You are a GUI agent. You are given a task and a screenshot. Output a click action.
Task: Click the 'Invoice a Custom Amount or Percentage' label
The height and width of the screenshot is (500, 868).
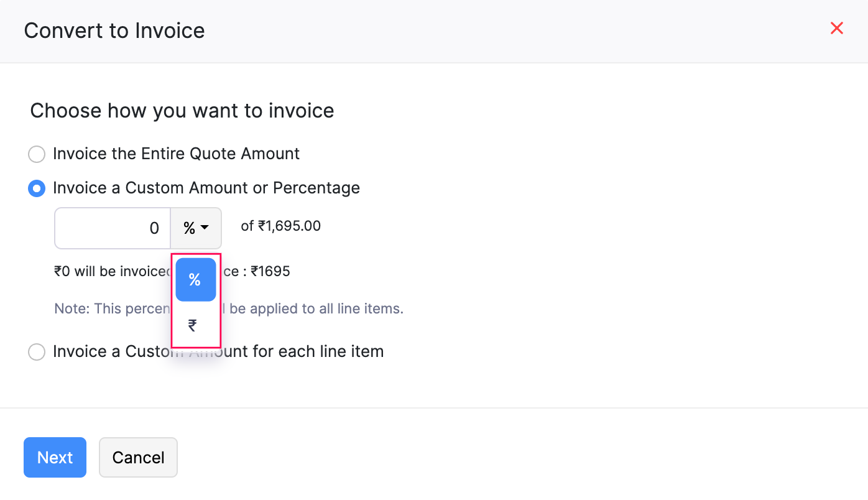pyautogui.click(x=206, y=188)
